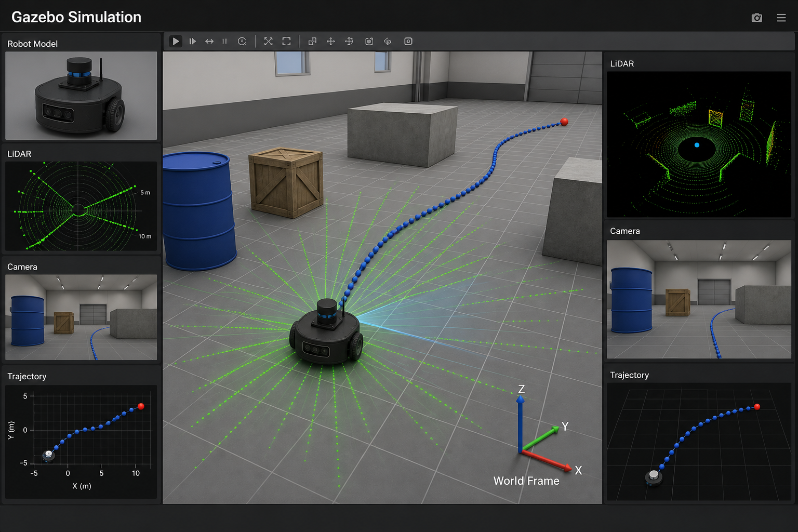Click the blue sensor dot in the right LiDAR view
The image size is (798, 532).
[697, 145]
